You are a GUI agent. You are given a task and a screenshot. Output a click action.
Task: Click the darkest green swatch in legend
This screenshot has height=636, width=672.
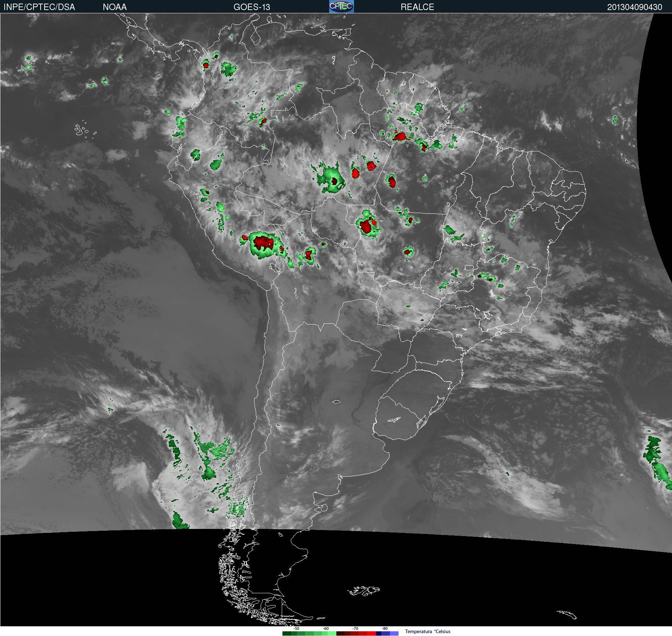click(x=287, y=633)
